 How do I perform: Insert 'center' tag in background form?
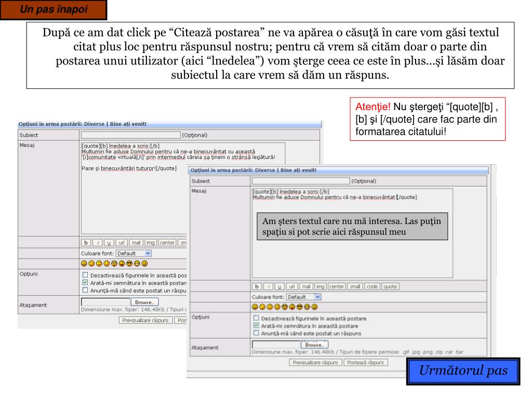pyautogui.click(x=167, y=243)
